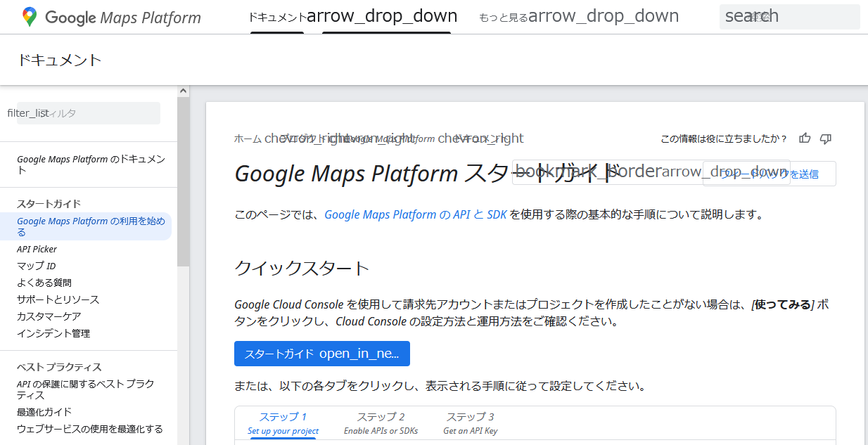Screen dimensions: 868x445
Task: Click the sidebar filter input field
Action: [x=89, y=113]
